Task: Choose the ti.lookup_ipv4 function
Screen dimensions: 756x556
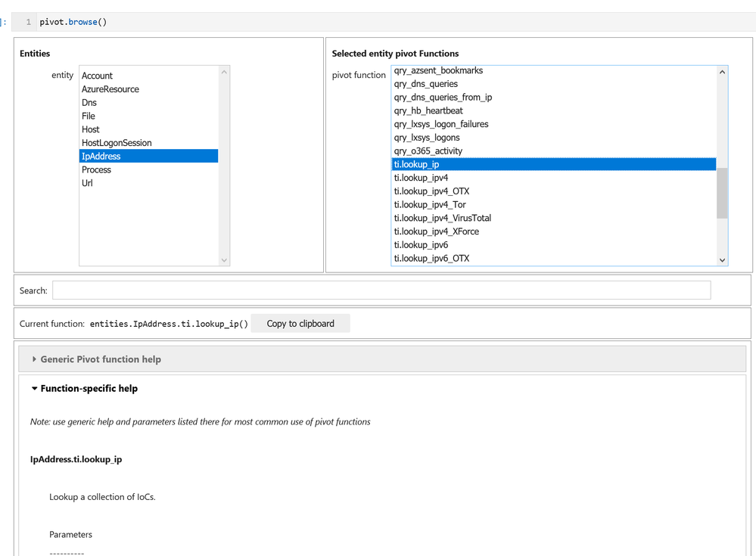Action: (x=553, y=178)
